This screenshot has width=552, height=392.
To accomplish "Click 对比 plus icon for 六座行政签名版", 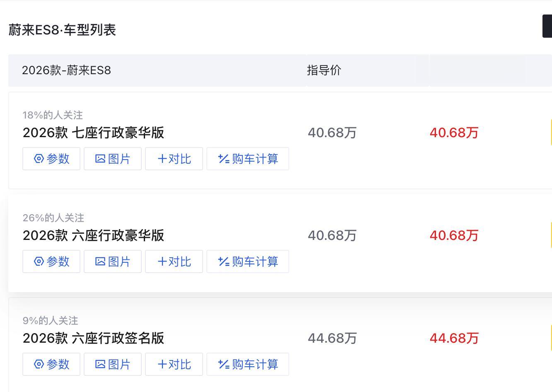I will 162,364.
